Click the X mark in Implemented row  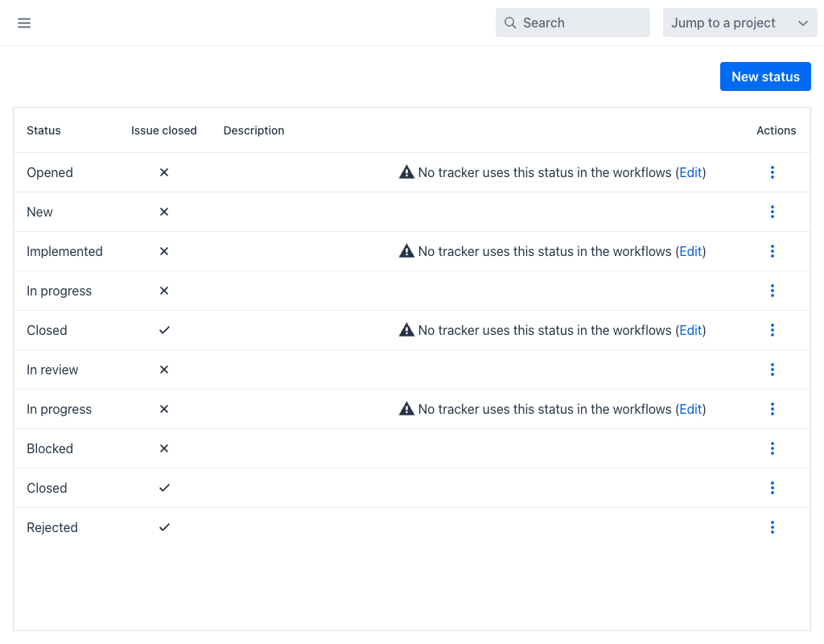pyautogui.click(x=164, y=251)
